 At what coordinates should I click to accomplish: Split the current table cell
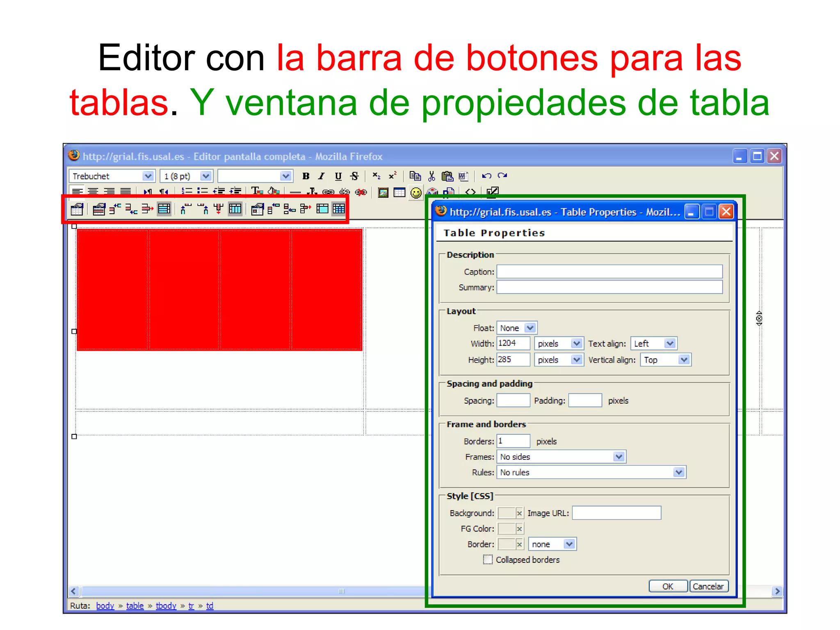pos(339,209)
